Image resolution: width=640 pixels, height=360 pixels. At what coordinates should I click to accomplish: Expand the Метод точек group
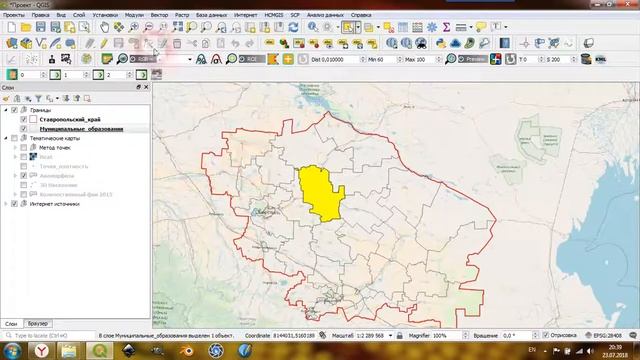[15, 147]
